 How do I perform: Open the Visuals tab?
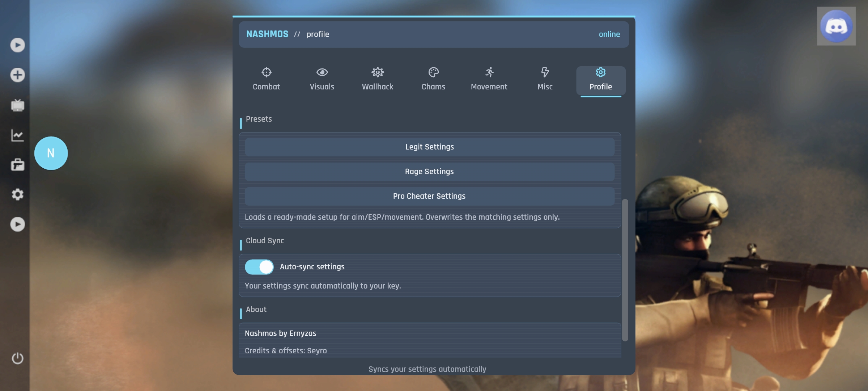point(322,79)
